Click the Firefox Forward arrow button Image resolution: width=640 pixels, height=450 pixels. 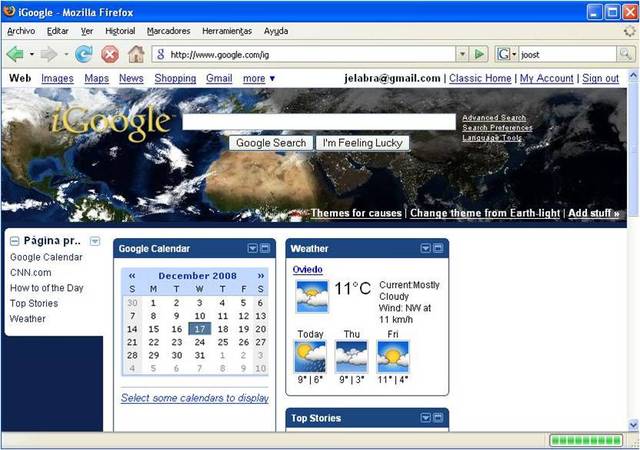point(49,54)
